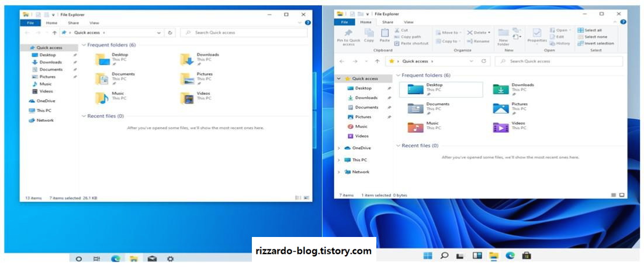Switch to View tab in the right window
The height and width of the screenshot is (268, 644).
click(408, 22)
